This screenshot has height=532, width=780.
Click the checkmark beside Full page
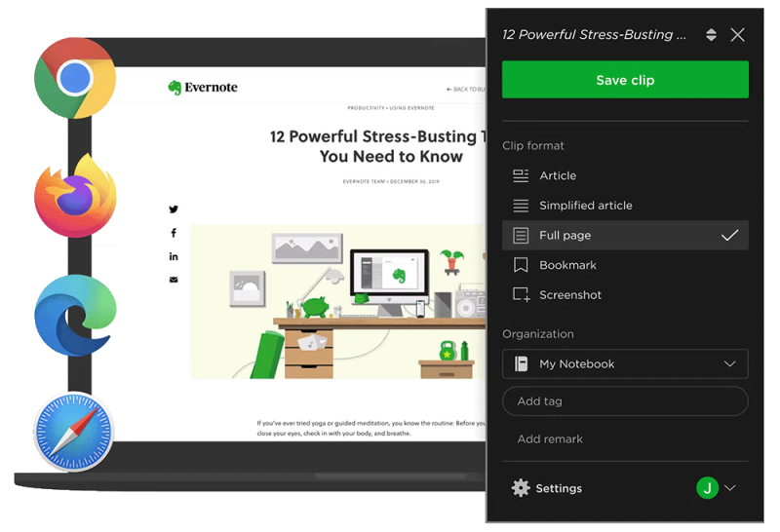(729, 235)
